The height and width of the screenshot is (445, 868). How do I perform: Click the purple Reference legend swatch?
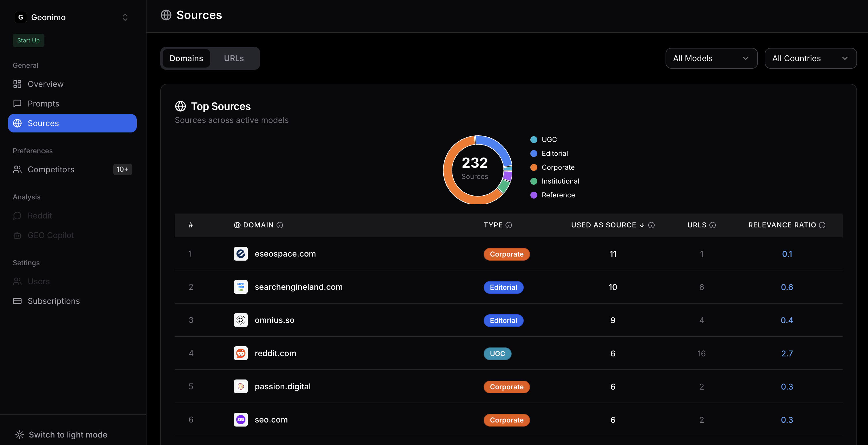coord(534,195)
